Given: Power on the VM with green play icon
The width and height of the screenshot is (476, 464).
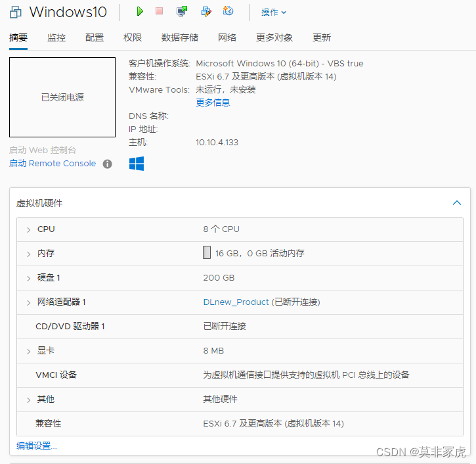Looking at the screenshot, I should click(x=140, y=12).
